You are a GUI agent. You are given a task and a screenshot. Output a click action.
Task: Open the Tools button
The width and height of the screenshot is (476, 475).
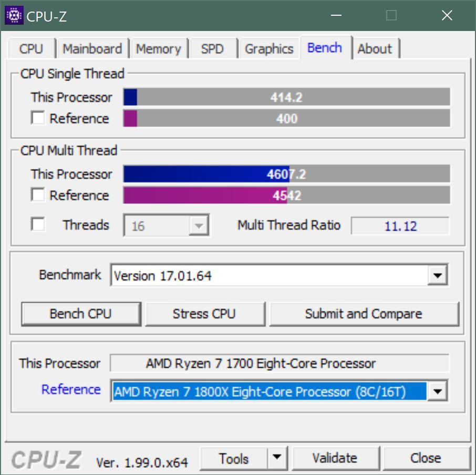point(234,458)
